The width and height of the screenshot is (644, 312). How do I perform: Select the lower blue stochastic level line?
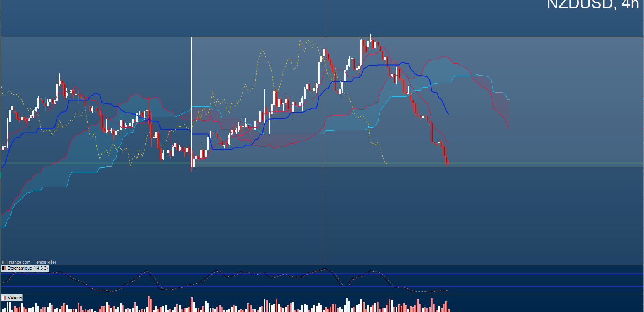(x=502, y=286)
